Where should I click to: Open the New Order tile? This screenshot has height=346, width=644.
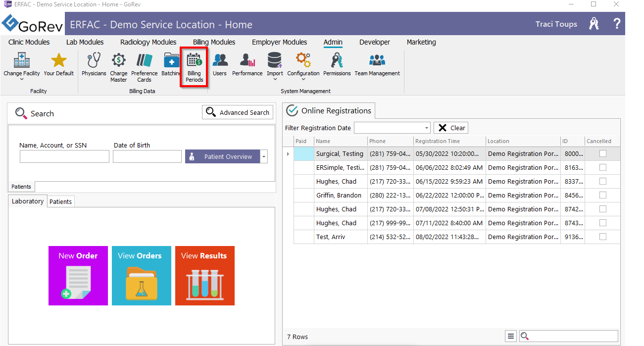[x=78, y=276]
